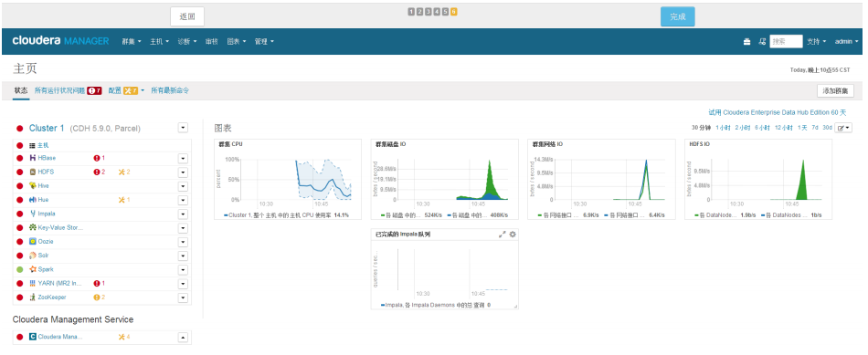Screen dimensions: 868x355
Task: Open the 图表 menu
Action: (x=237, y=41)
